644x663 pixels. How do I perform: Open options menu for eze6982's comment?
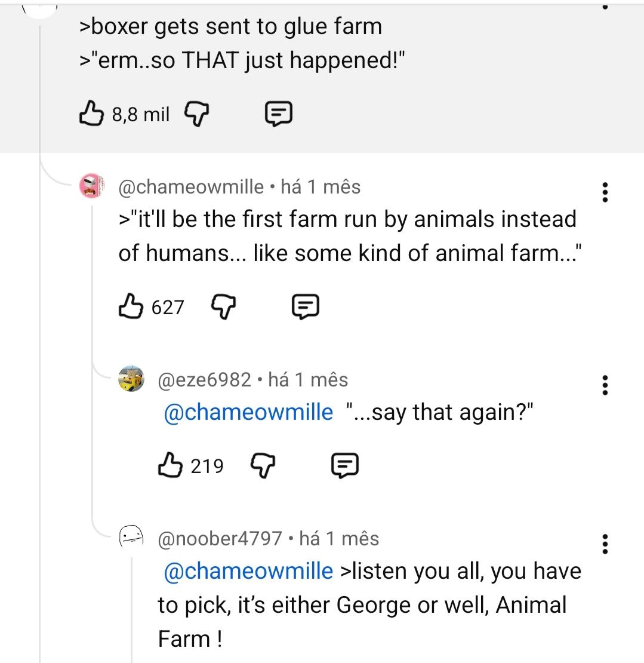(x=605, y=385)
